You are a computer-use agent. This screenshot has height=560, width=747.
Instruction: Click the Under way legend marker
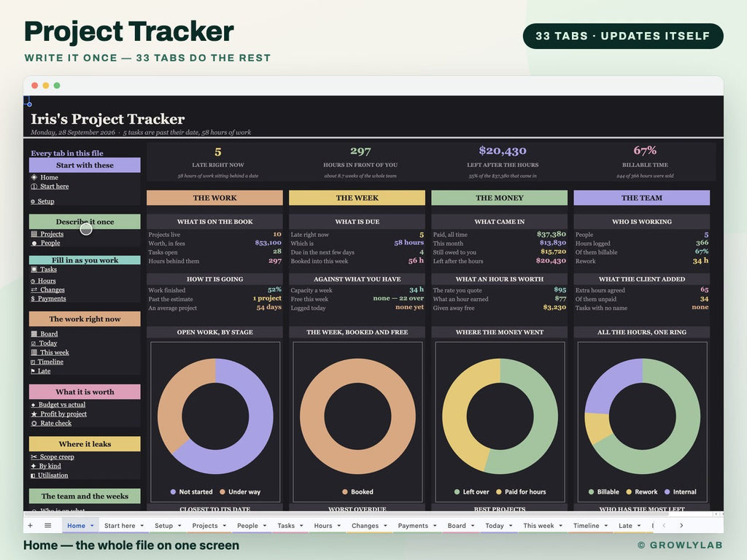pyautogui.click(x=222, y=492)
